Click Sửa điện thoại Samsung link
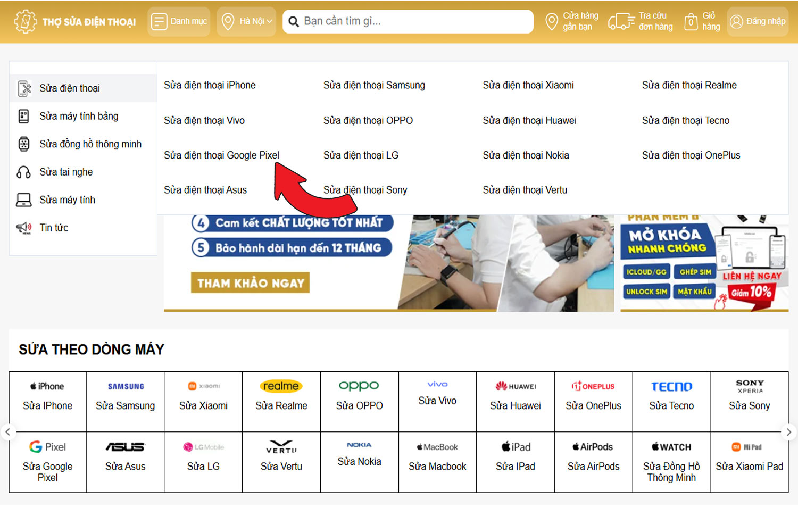The height and width of the screenshot is (532, 798). click(x=374, y=85)
